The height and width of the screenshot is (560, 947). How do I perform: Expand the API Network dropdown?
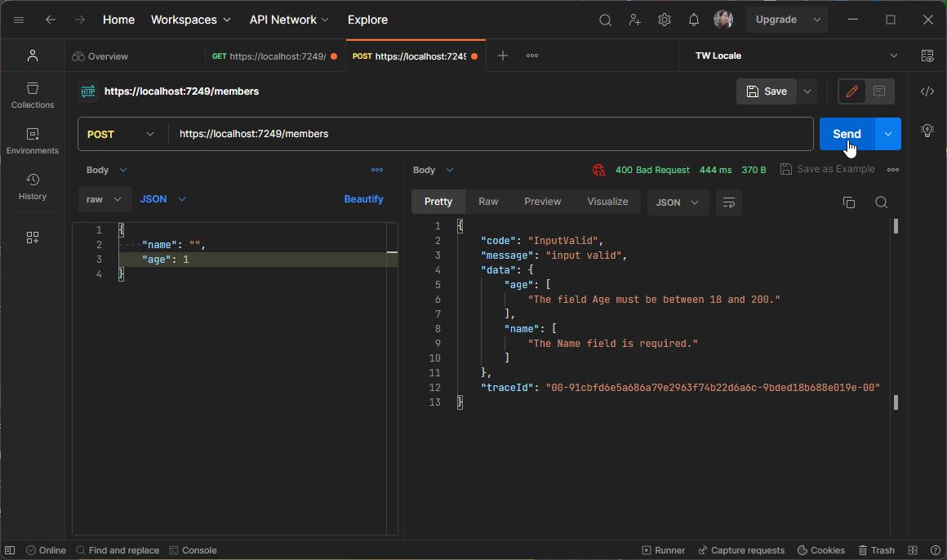(289, 20)
